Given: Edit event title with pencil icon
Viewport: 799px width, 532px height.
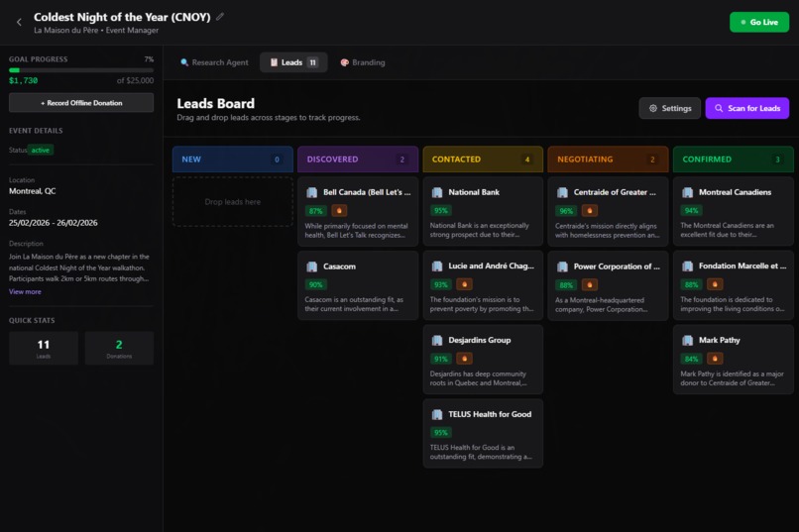Looking at the screenshot, I should click(220, 17).
